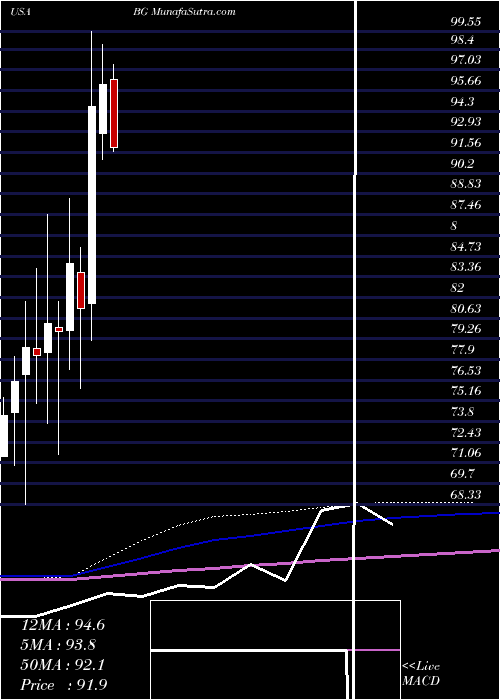
Task: Pick the 72.43 price level label
Action: (466, 433)
